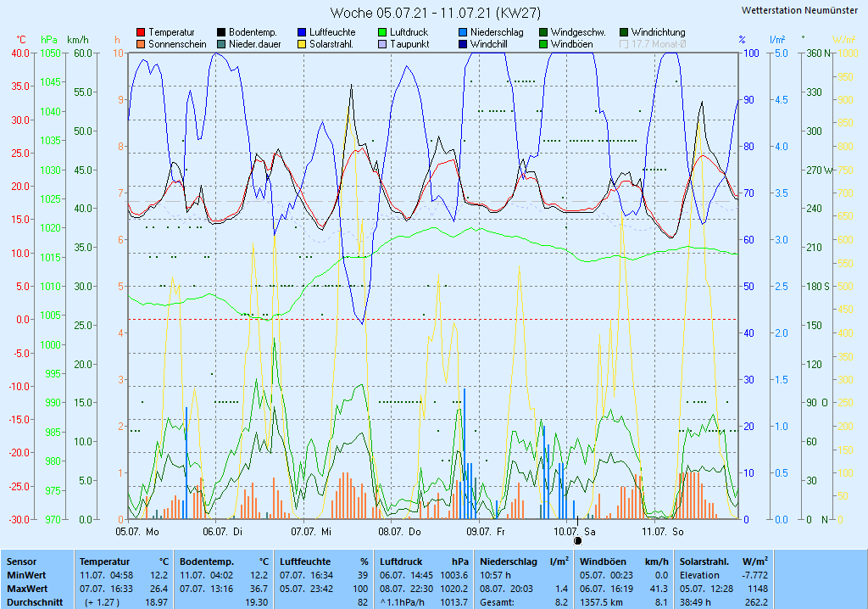Select the 10.07. Sa date label
This screenshot has width=868, height=609.
[574, 532]
